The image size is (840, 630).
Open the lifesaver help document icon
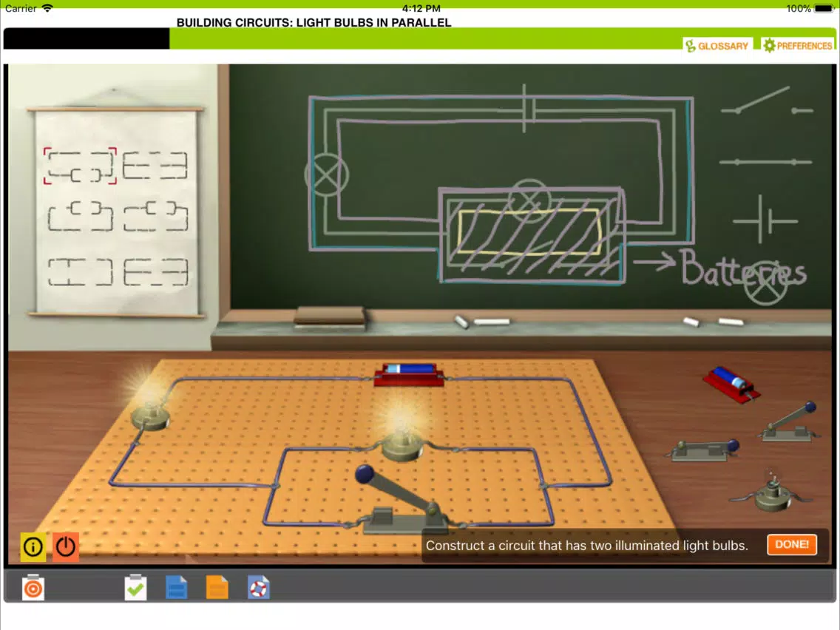(x=258, y=588)
